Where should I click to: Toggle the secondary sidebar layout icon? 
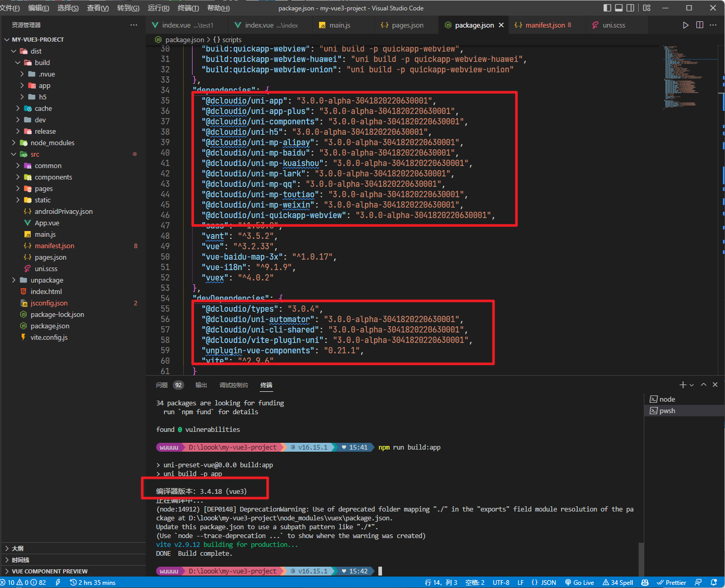[630, 8]
